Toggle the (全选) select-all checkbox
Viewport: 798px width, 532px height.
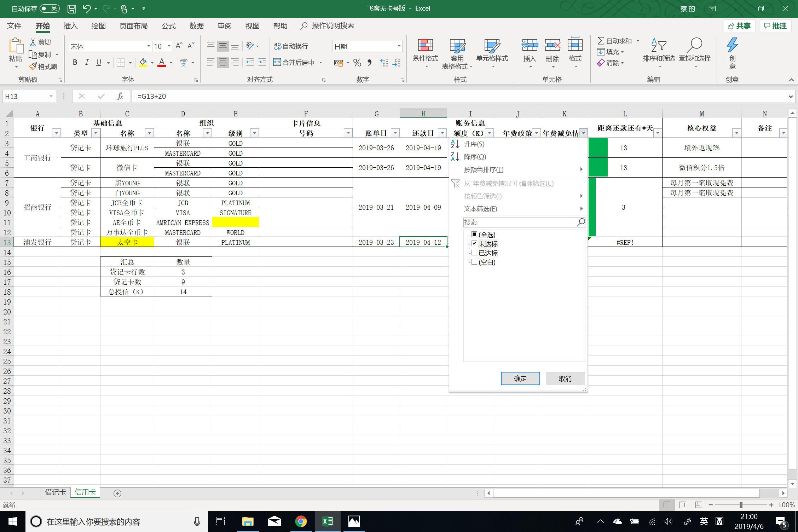[474, 234]
